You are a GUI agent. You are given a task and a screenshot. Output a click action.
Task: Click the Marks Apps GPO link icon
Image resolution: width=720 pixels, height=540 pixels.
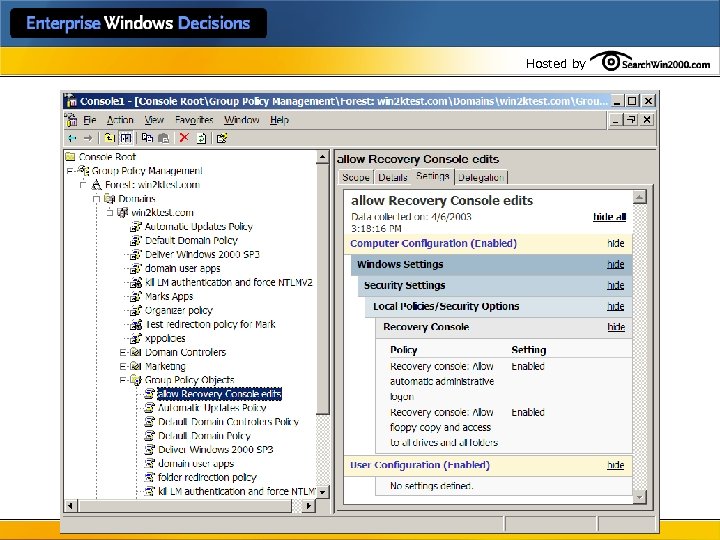click(x=135, y=296)
